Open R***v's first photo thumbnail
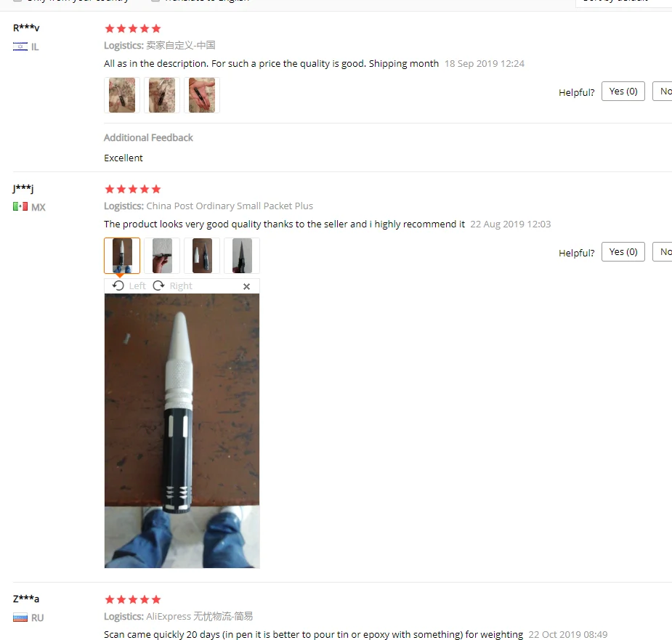 tap(122, 95)
